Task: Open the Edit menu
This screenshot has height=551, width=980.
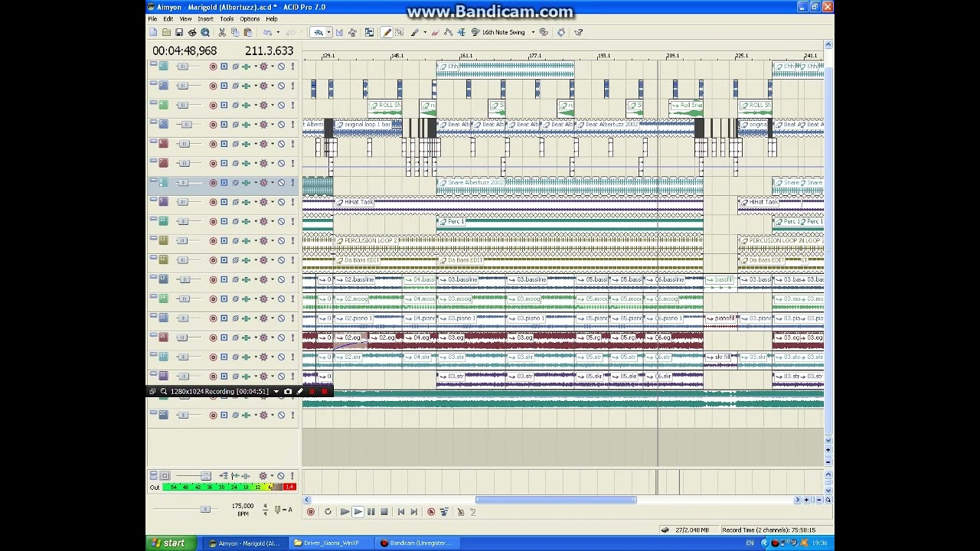Action: click(x=168, y=18)
